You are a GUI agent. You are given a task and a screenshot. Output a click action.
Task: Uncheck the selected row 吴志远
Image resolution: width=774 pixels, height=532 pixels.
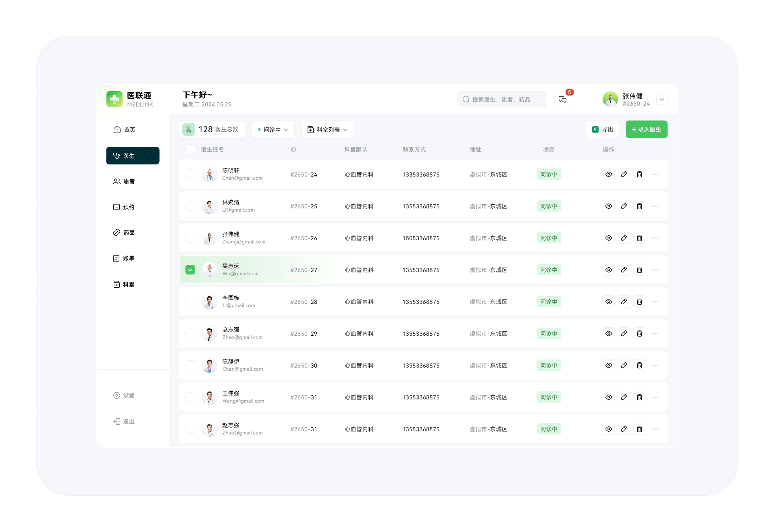190,270
